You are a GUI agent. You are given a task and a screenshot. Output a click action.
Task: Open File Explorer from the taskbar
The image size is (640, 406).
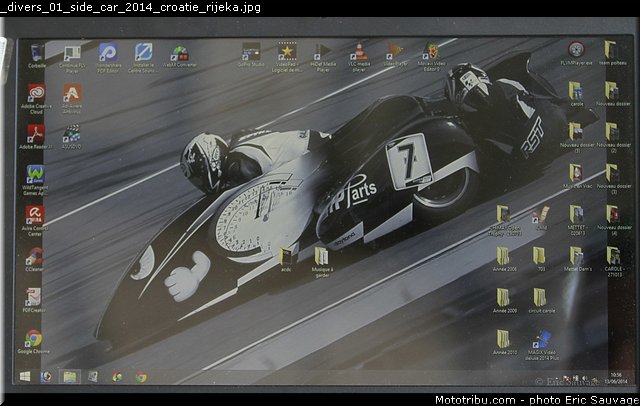click(x=69, y=377)
